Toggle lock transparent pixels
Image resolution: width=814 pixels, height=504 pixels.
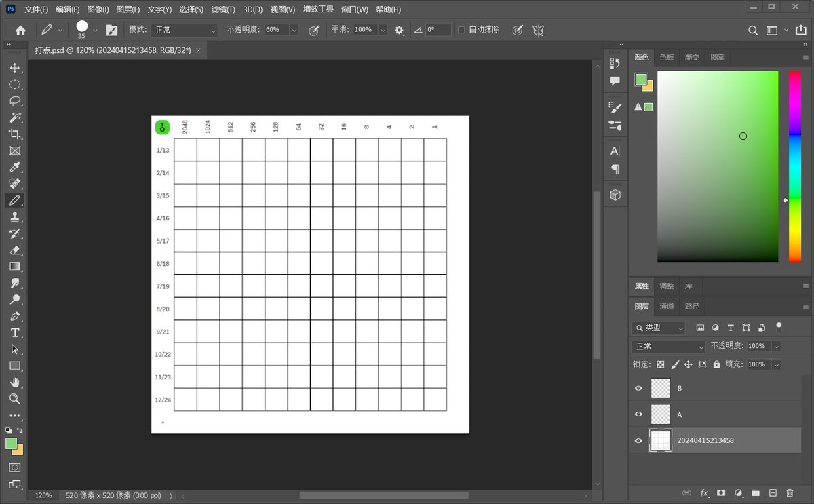point(661,364)
